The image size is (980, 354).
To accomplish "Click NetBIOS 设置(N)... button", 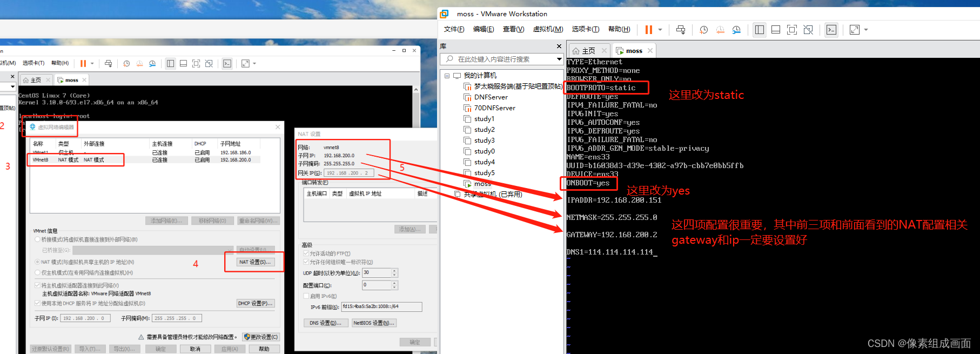I will click(x=374, y=323).
